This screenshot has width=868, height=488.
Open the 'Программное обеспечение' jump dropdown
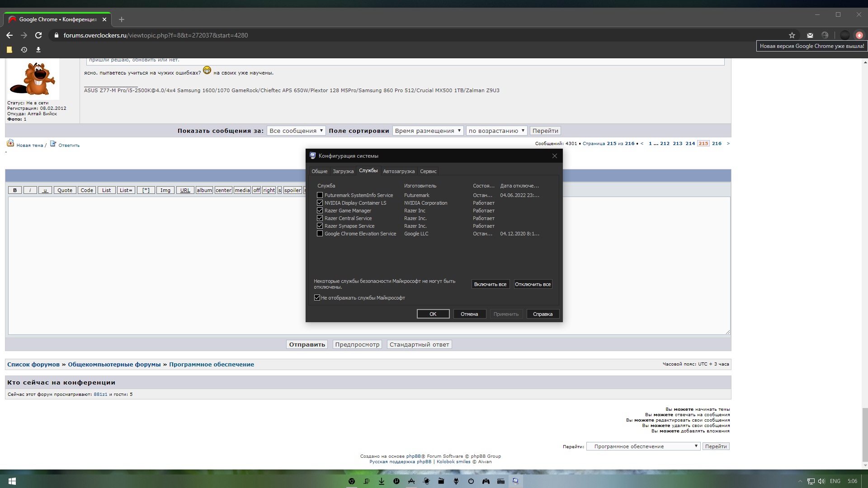tap(643, 446)
